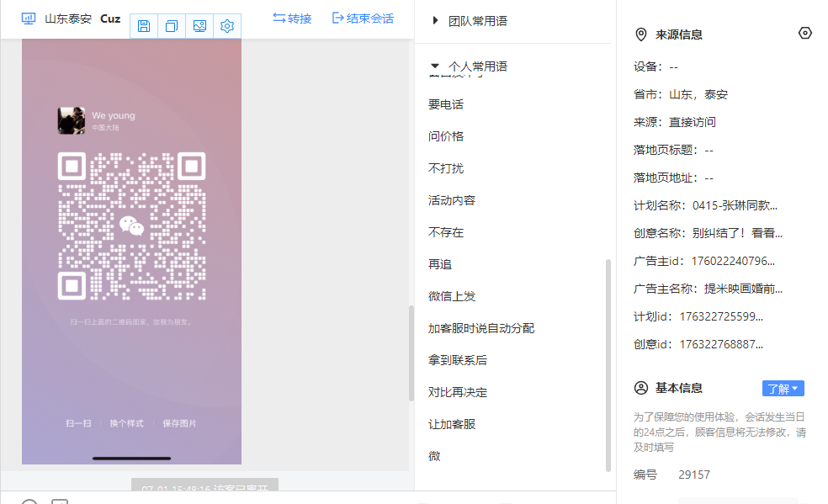The width and height of the screenshot is (828, 504).
Task: Choose the 再追 quick phrase
Action: click(x=440, y=264)
